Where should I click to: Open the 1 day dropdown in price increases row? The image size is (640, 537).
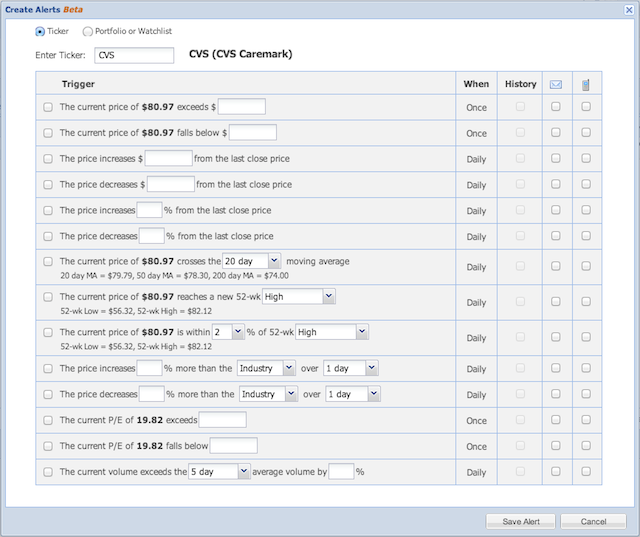[351, 368]
